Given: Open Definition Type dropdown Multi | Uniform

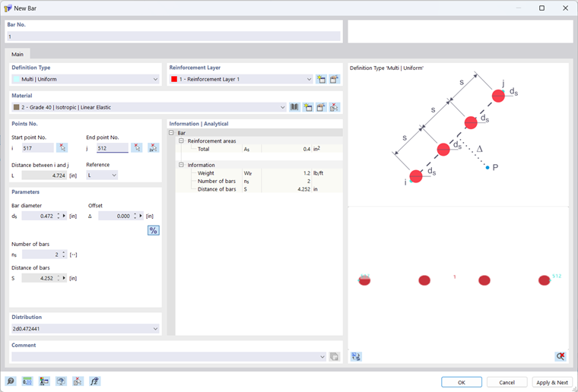Looking at the screenshot, I should pyautogui.click(x=85, y=79).
